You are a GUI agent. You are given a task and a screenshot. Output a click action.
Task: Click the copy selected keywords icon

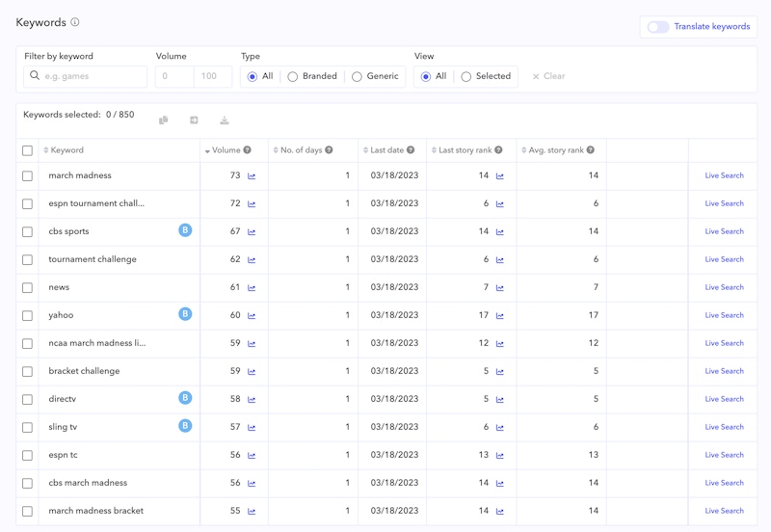(x=164, y=120)
